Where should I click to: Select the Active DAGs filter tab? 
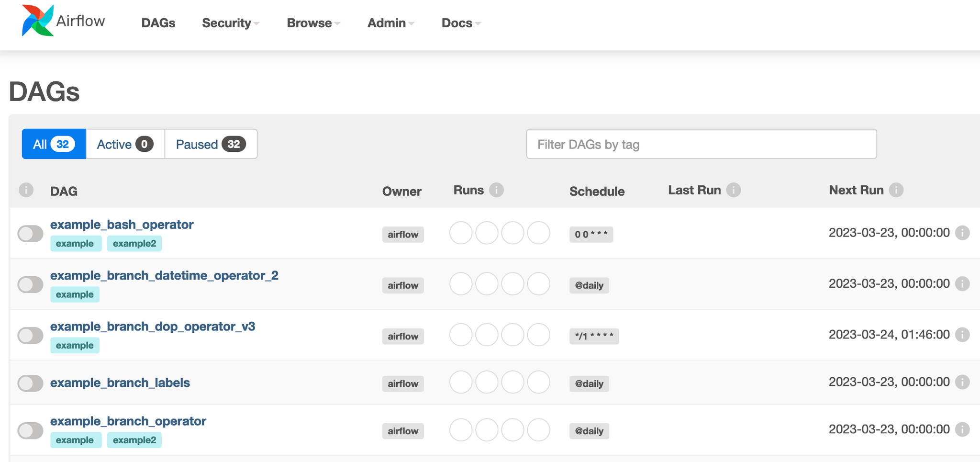click(125, 144)
